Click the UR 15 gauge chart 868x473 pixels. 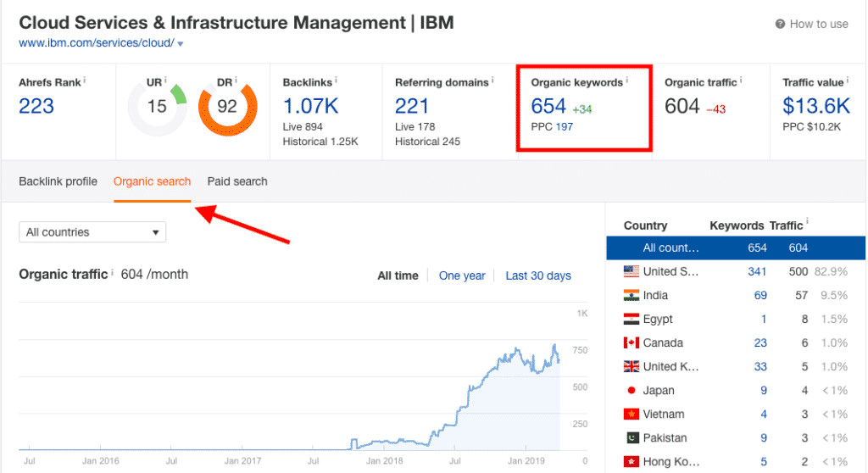pyautogui.click(x=157, y=108)
